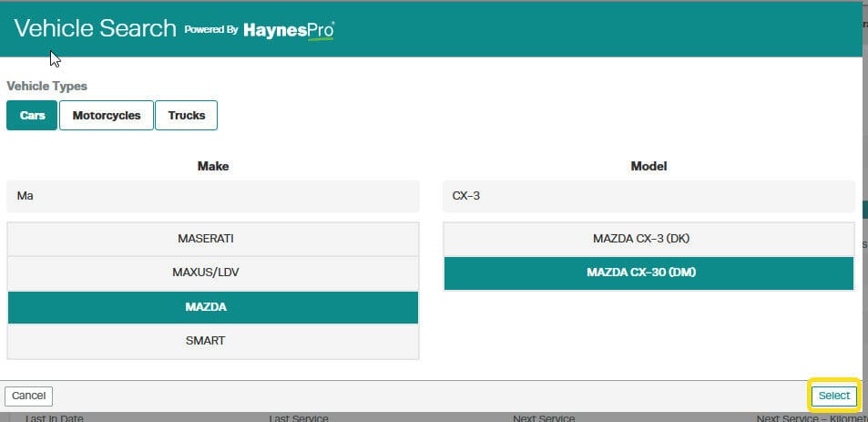Click the Vehicle Types label

pyautogui.click(x=47, y=87)
